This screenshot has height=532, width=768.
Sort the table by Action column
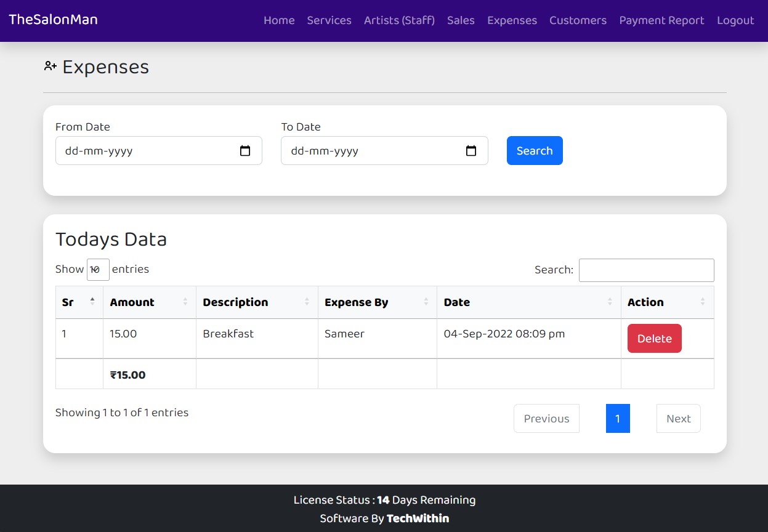pos(668,302)
